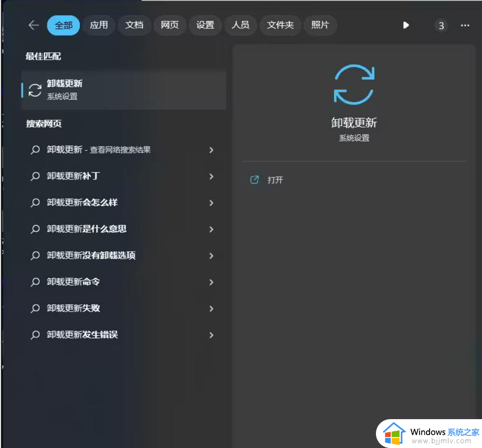Select the 卸载更新发生错误 web suggestion
This screenshot has height=448, width=482.
point(124,335)
